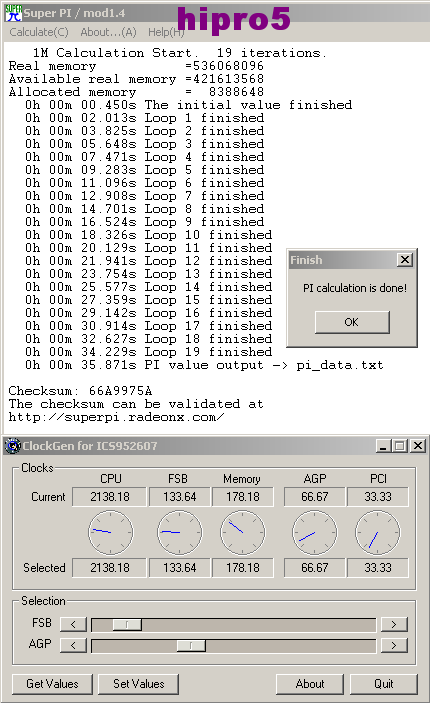The image size is (430, 703).
Task: Click the Current CPU value 2138.18
Action: coord(109,497)
